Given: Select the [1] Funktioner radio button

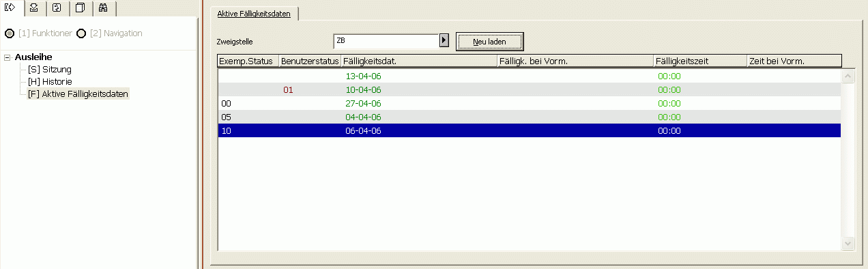Looking at the screenshot, I should tap(10, 33).
